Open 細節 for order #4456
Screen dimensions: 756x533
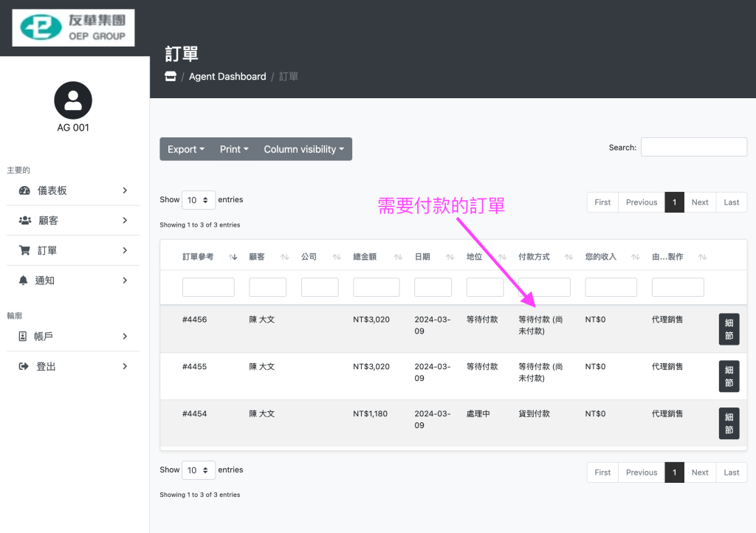(729, 329)
